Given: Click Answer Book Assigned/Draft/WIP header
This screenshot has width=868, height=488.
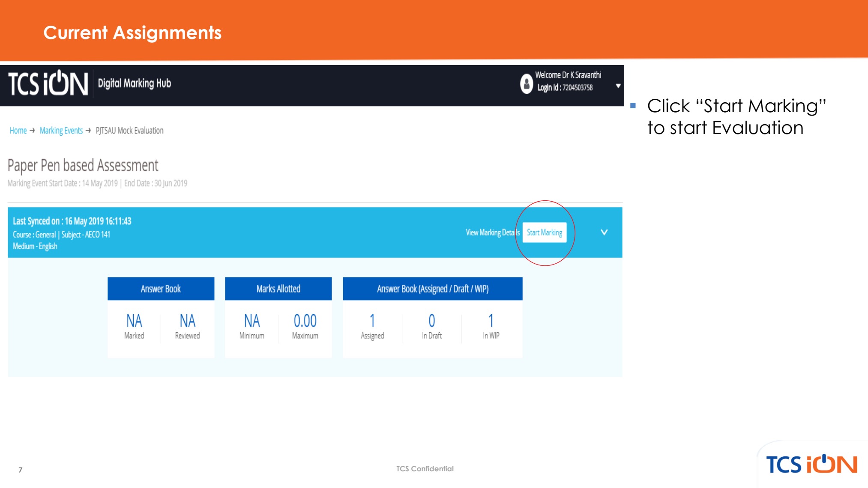Looking at the screenshot, I should [432, 289].
